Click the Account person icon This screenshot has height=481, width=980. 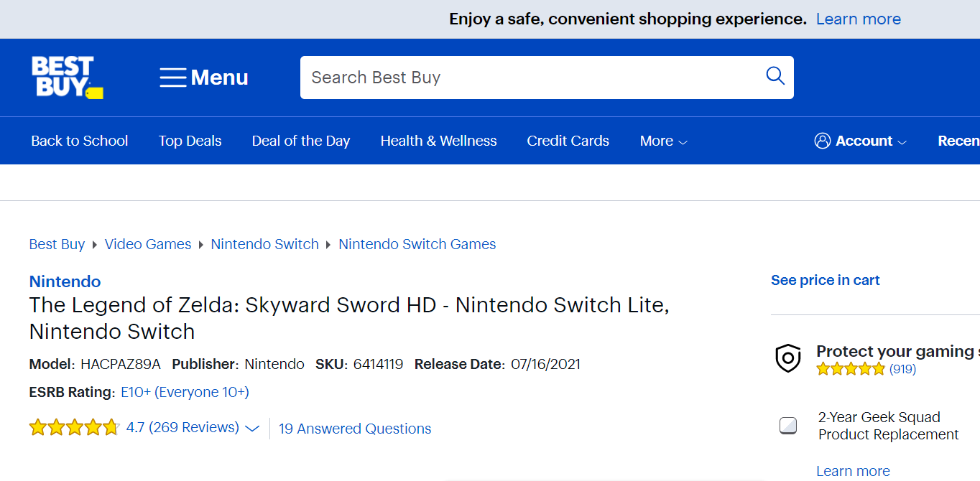point(822,141)
